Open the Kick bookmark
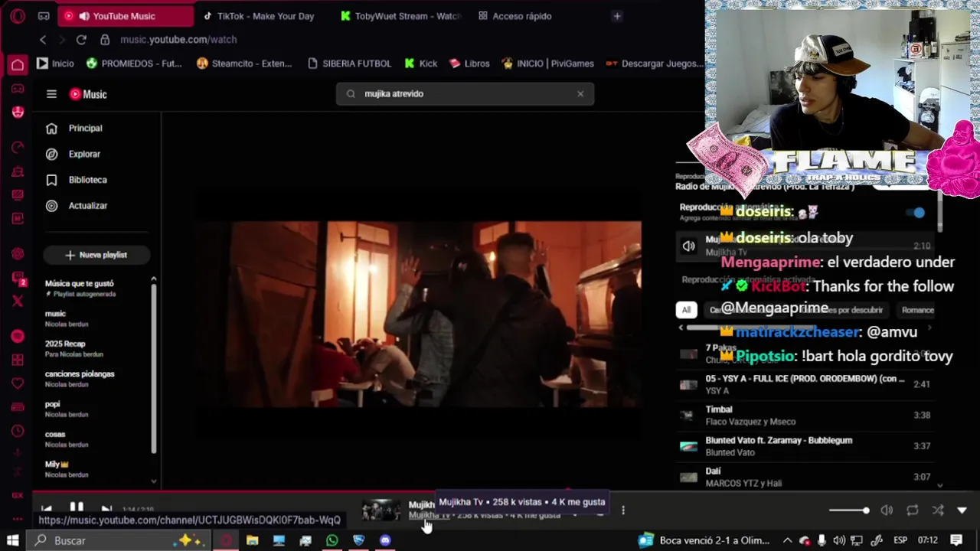Screen dimensions: 980x551 (420, 64)
